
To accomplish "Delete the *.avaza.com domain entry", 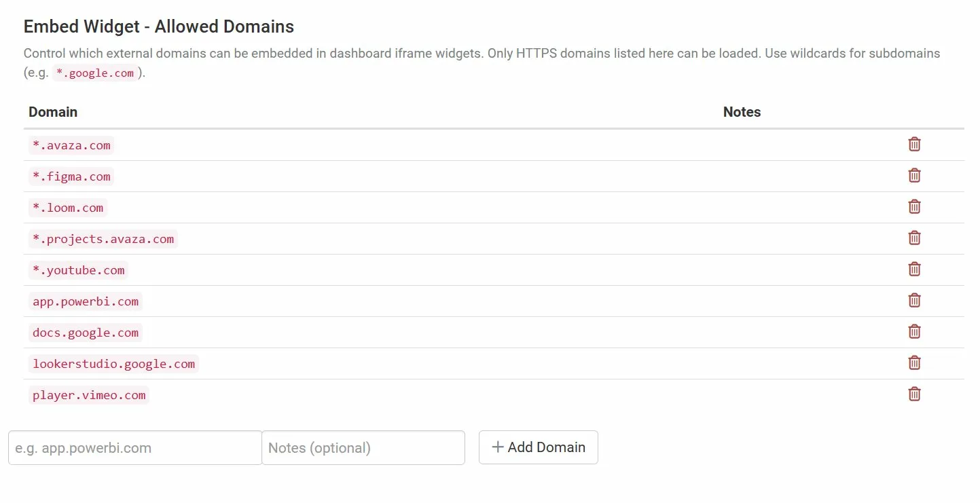I will (914, 144).
